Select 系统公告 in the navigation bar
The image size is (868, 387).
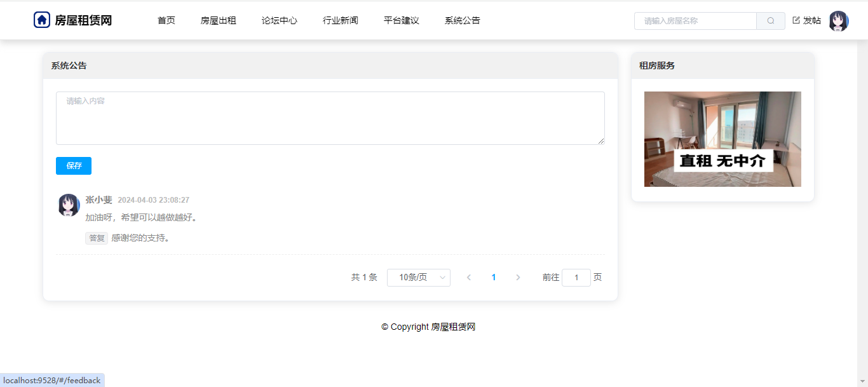(x=463, y=20)
